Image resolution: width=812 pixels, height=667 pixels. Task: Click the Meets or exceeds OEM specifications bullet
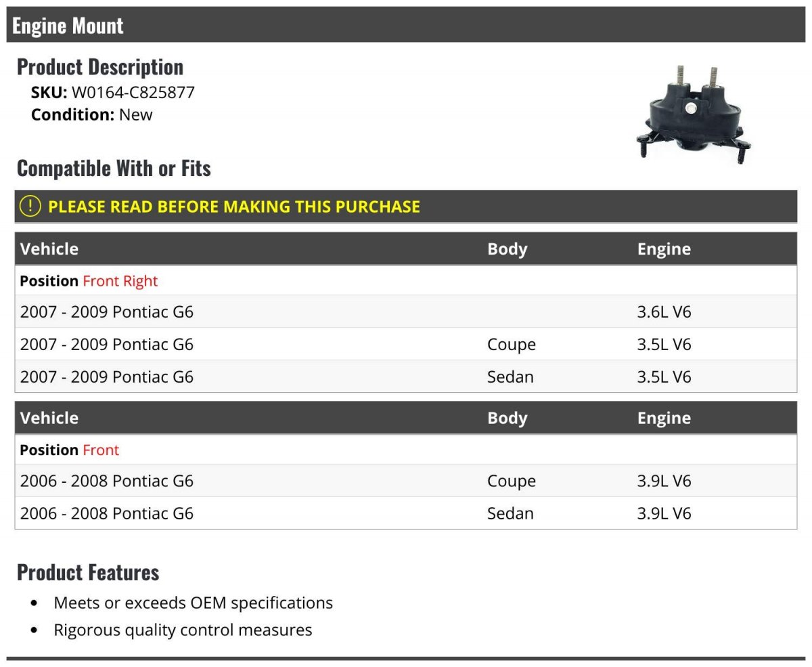pyautogui.click(x=194, y=603)
